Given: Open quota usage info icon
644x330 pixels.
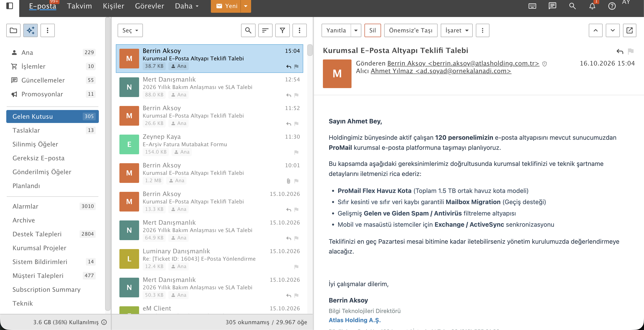Looking at the screenshot, I should (x=104, y=322).
